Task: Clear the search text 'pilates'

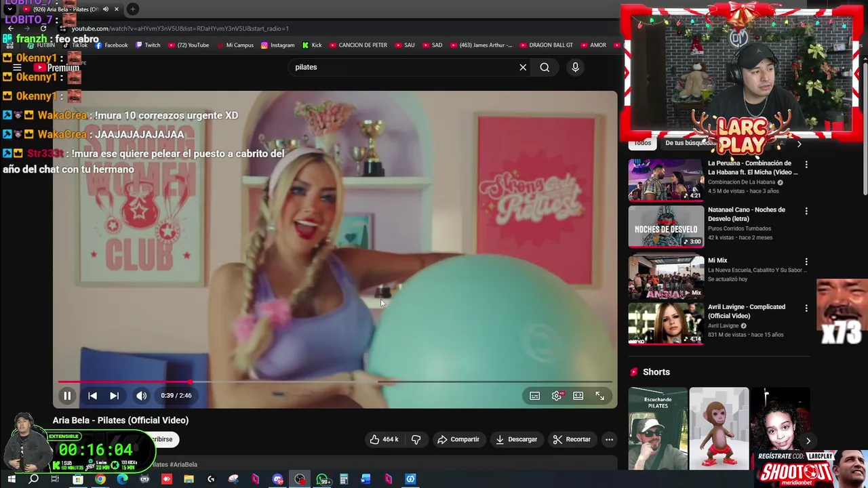Action: (523, 67)
